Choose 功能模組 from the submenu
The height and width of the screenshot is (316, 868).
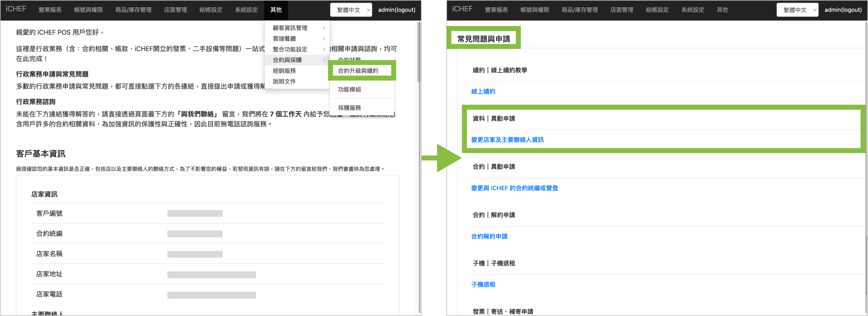(x=349, y=89)
